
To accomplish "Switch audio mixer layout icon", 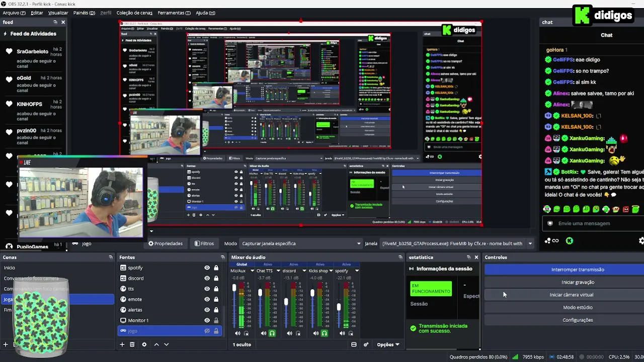I will [354, 344].
